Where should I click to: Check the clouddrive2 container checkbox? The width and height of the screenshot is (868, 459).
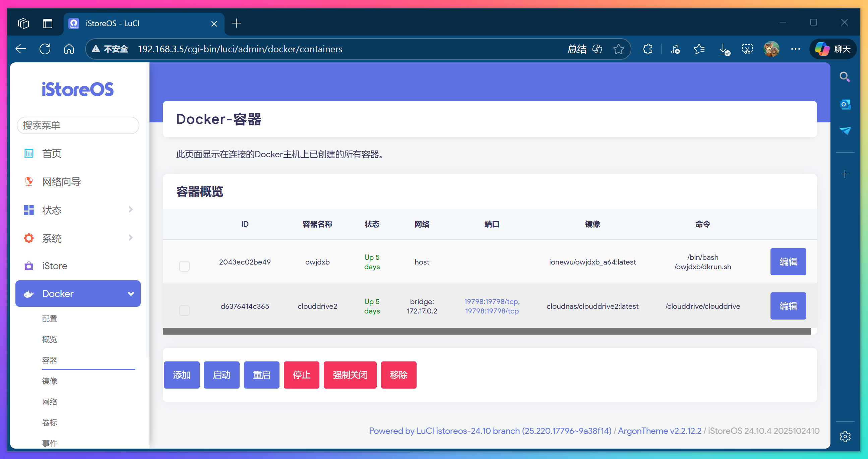184,310
